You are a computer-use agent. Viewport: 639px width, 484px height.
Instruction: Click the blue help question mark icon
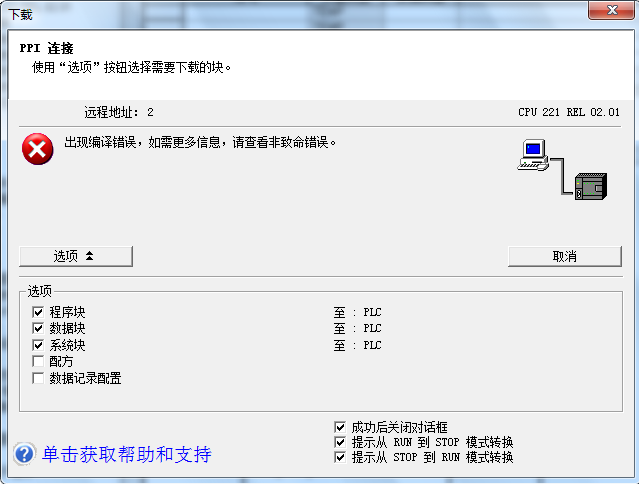point(25,455)
